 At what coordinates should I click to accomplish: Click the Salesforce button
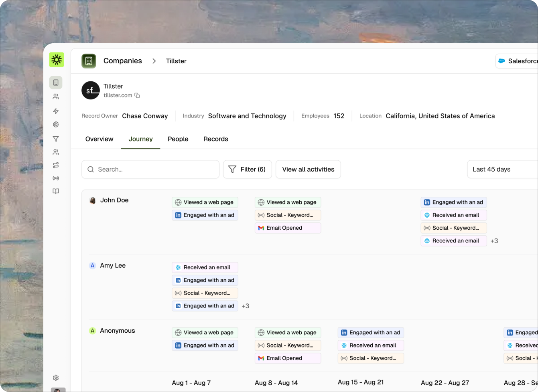click(517, 61)
